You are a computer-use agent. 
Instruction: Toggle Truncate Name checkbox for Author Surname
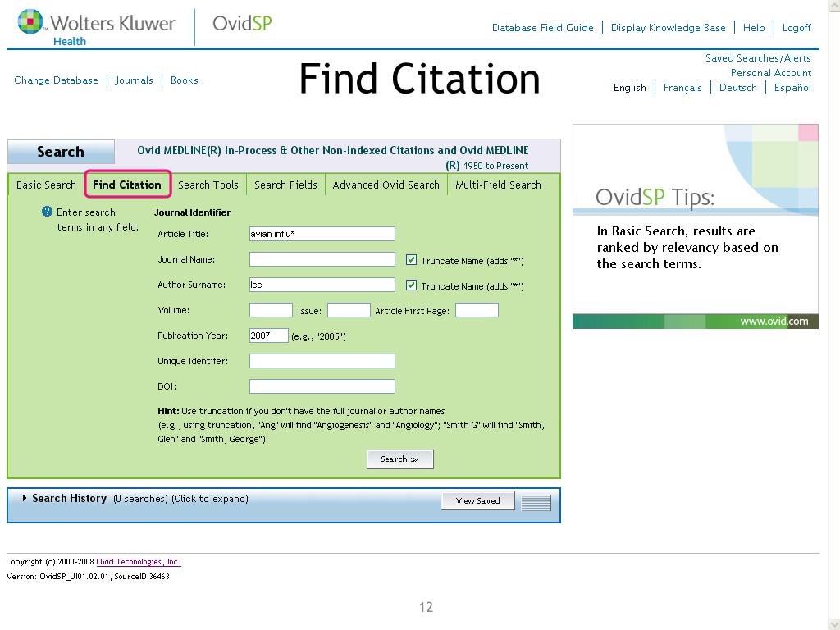pyautogui.click(x=411, y=285)
